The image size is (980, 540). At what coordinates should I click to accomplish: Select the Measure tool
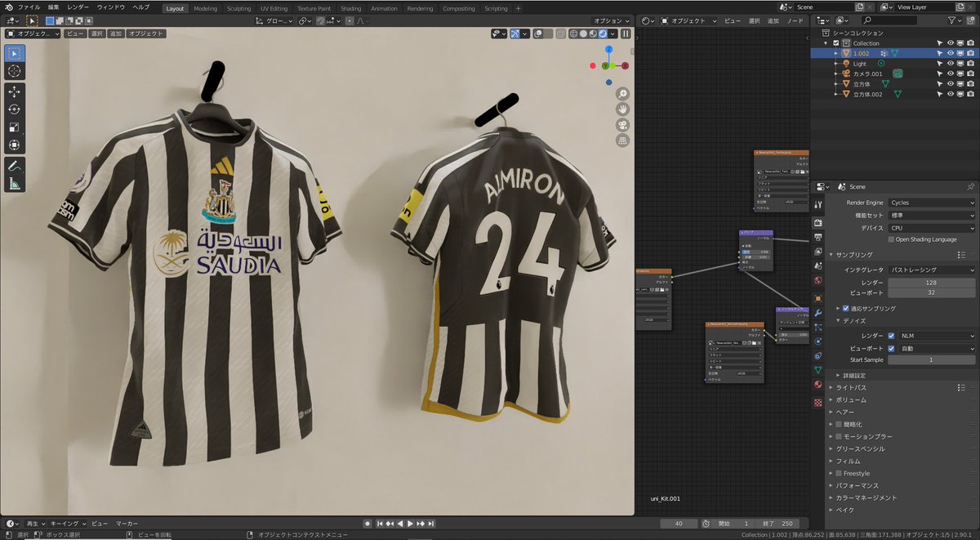coord(15,184)
